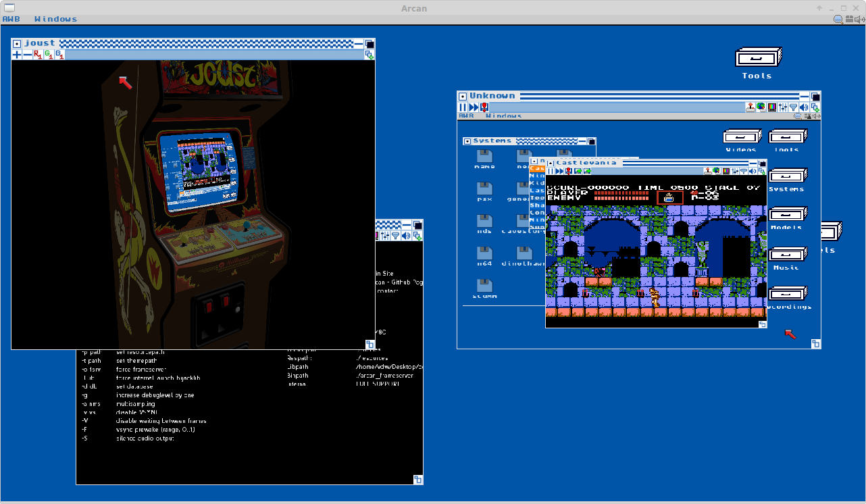This screenshot has width=866, height=504.
Task: Click the color TV display icon in Unknown toolbar
Action: pyautogui.click(x=772, y=107)
